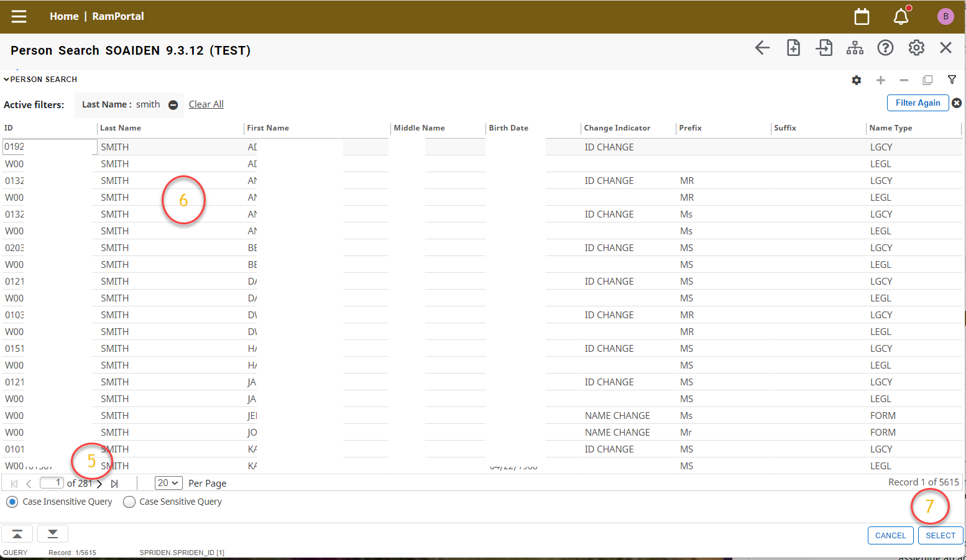966x560 pixels.
Task: Open the RamPortal link in header
Action: 118,16
